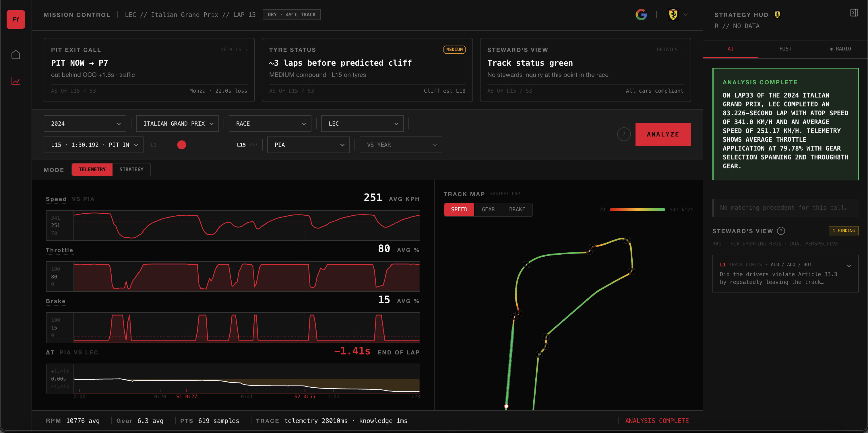This screenshot has width=868, height=433.
Task: Open the chart analytics sidebar icon
Action: [x=16, y=81]
